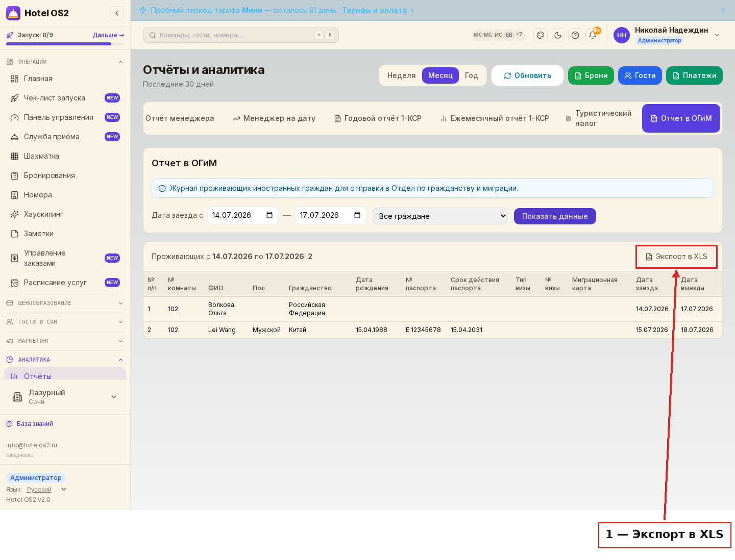Open Номера in sidebar
The width and height of the screenshot is (735, 560).
[x=65, y=195]
